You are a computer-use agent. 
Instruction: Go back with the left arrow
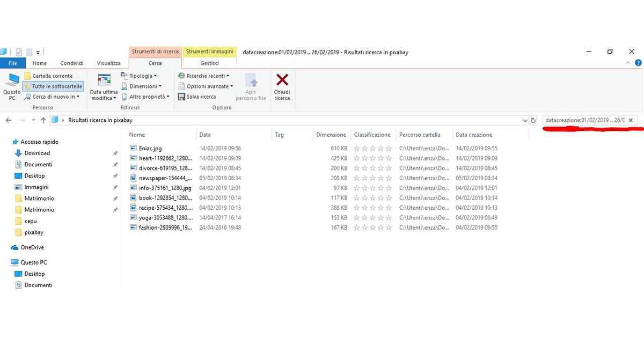coord(9,120)
